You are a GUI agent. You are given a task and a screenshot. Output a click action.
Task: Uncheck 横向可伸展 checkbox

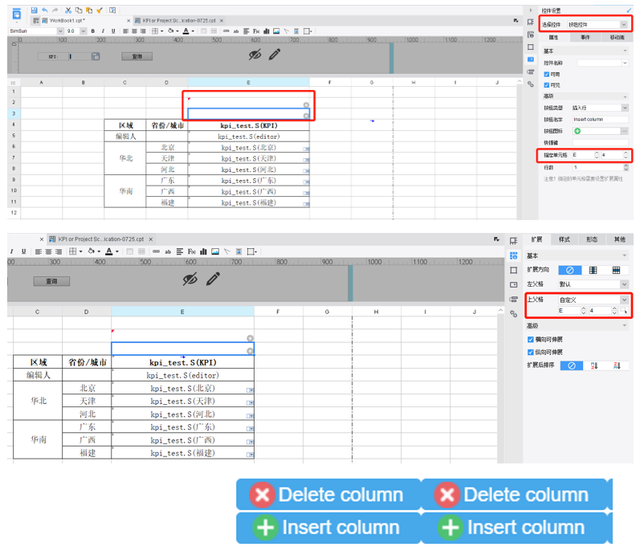point(530,339)
